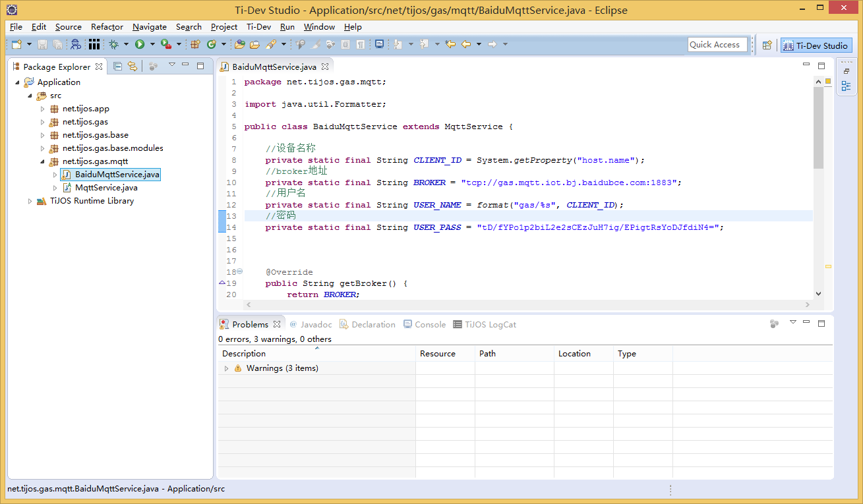Collapse the Application project node
Viewport: 863px width, 504px height.
pyautogui.click(x=17, y=82)
